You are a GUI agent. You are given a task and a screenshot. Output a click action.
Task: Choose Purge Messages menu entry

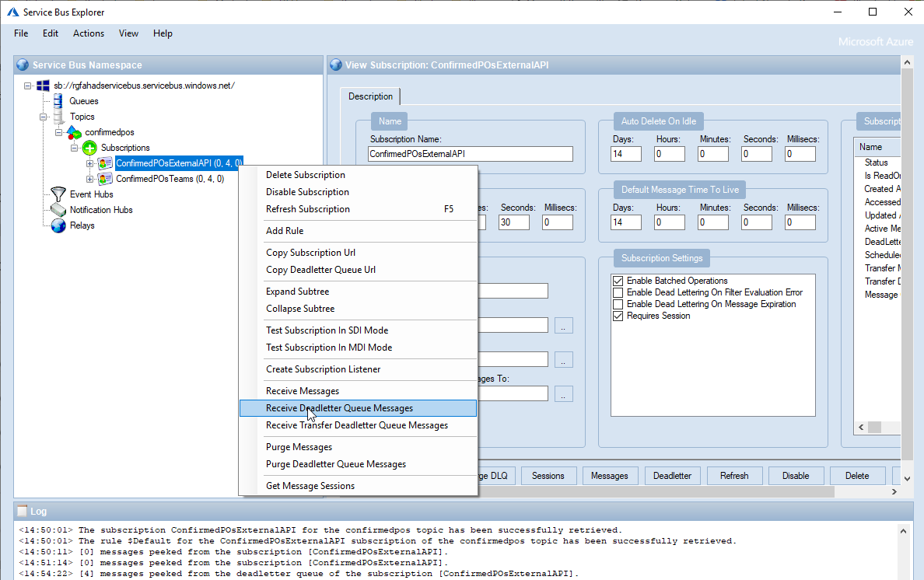(359, 447)
